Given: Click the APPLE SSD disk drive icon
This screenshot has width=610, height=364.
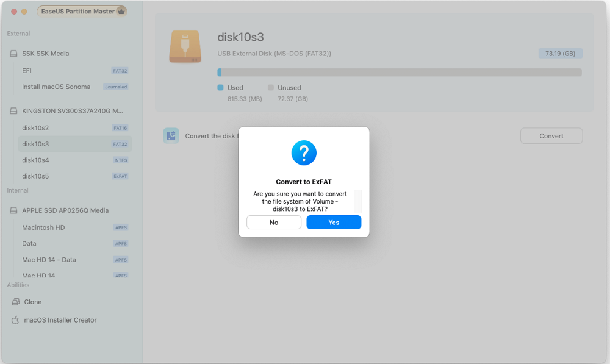Looking at the screenshot, I should [x=13, y=210].
